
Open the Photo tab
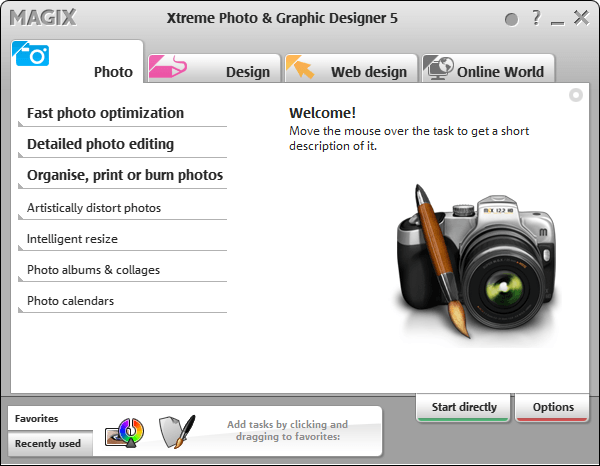pyautogui.click(x=77, y=62)
